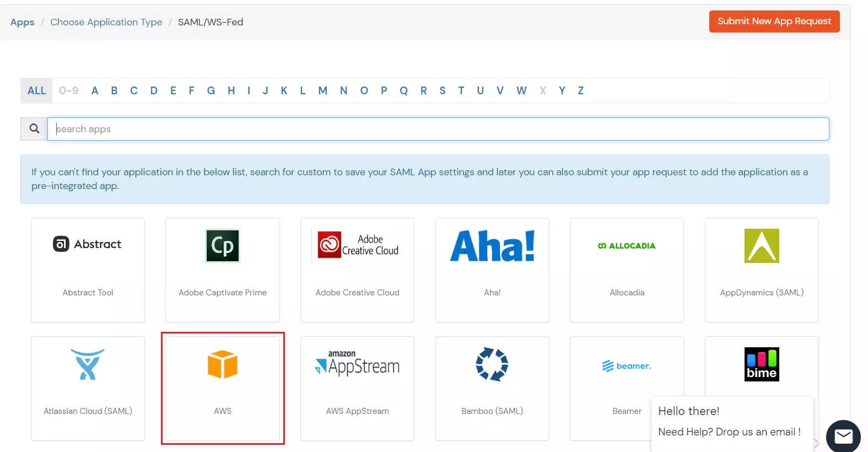Filter apps by letter I
The height and width of the screenshot is (452, 868).
pos(249,90)
